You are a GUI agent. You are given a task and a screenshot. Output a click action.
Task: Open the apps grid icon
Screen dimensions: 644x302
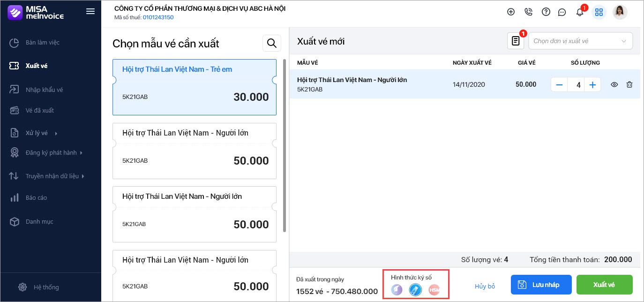(599, 12)
